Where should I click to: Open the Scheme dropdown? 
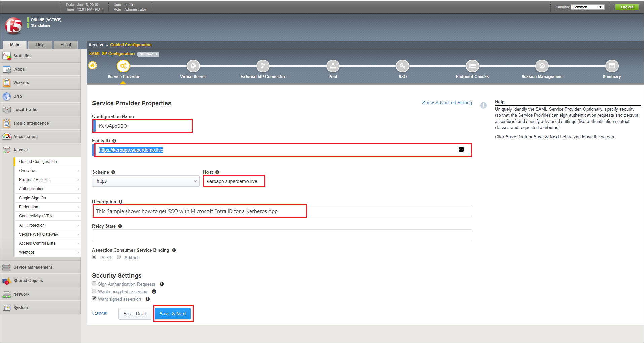pos(146,181)
